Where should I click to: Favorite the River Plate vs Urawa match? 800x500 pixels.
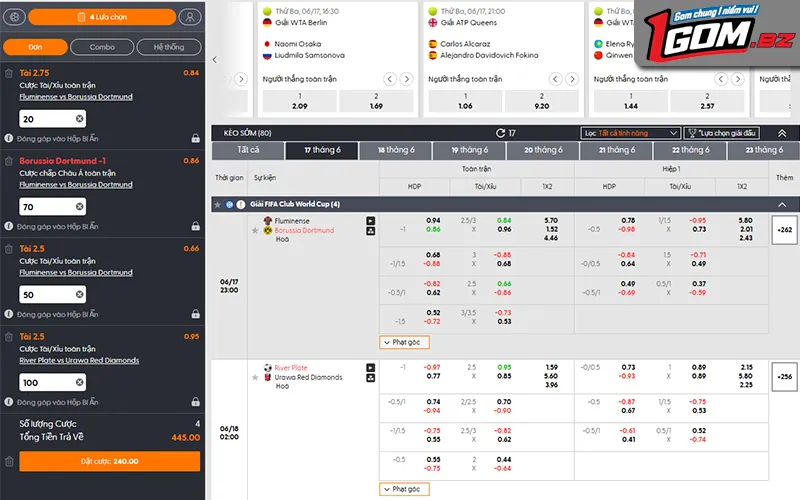(x=255, y=378)
